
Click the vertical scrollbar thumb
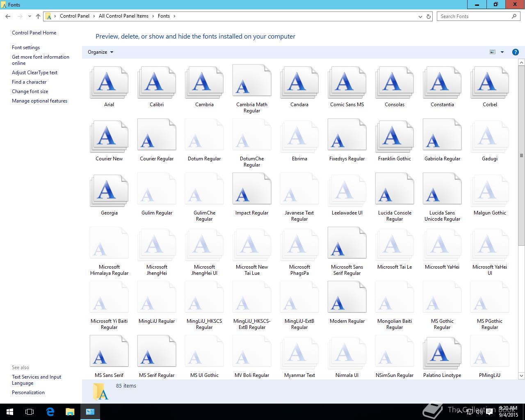point(521,155)
